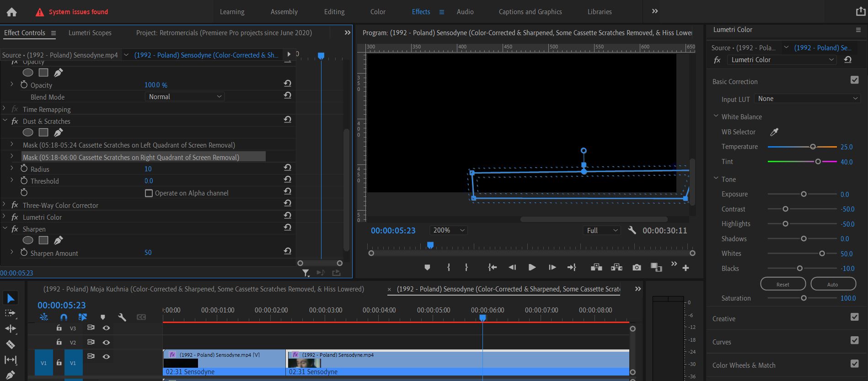Go to the Home screen icon
The width and height of the screenshot is (868, 381).
(11, 12)
